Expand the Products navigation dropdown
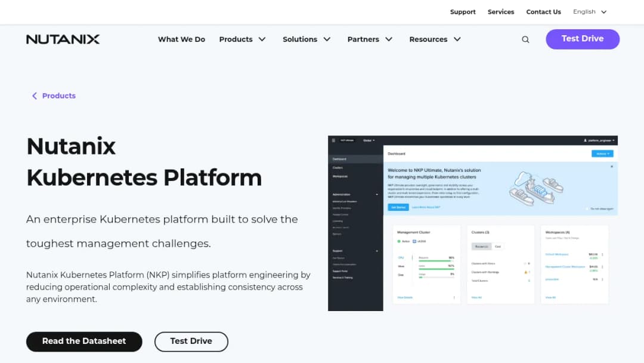This screenshot has height=363, width=644. 242,39
